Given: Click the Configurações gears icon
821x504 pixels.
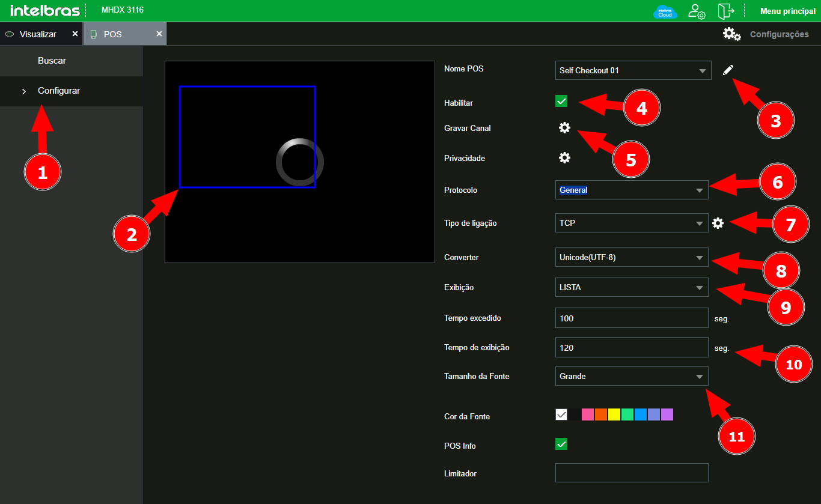Looking at the screenshot, I should (731, 34).
